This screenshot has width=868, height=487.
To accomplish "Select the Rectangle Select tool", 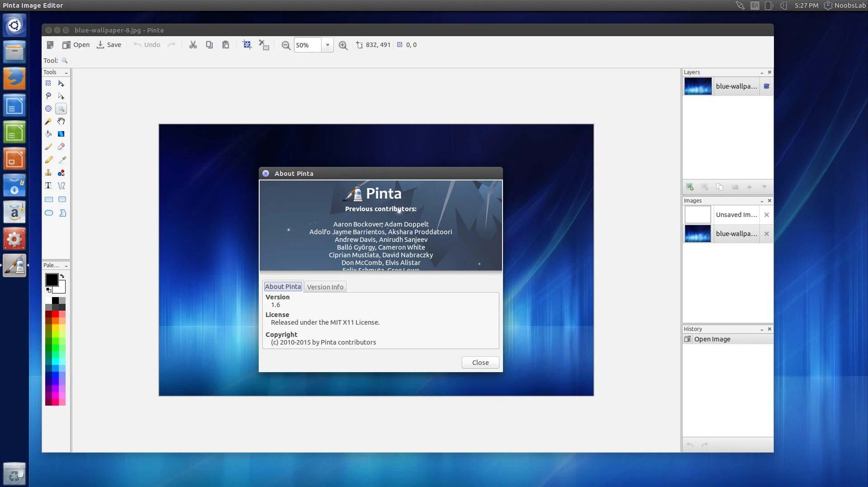I will click(48, 83).
